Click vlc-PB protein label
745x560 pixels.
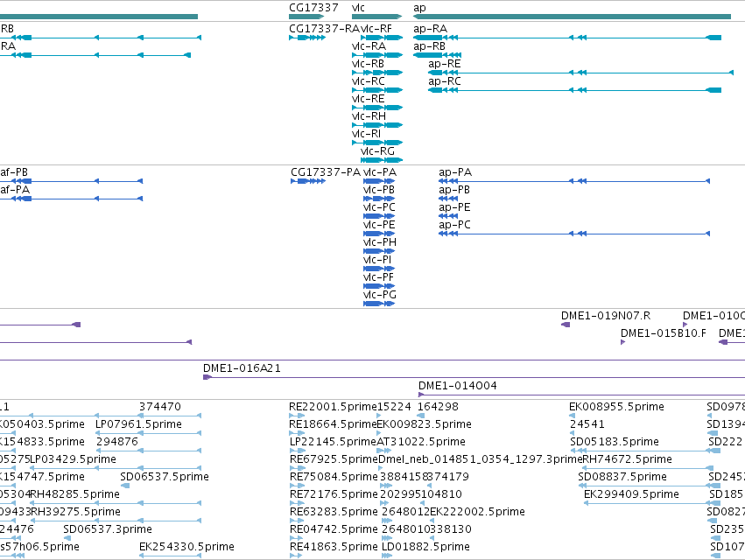click(379, 190)
